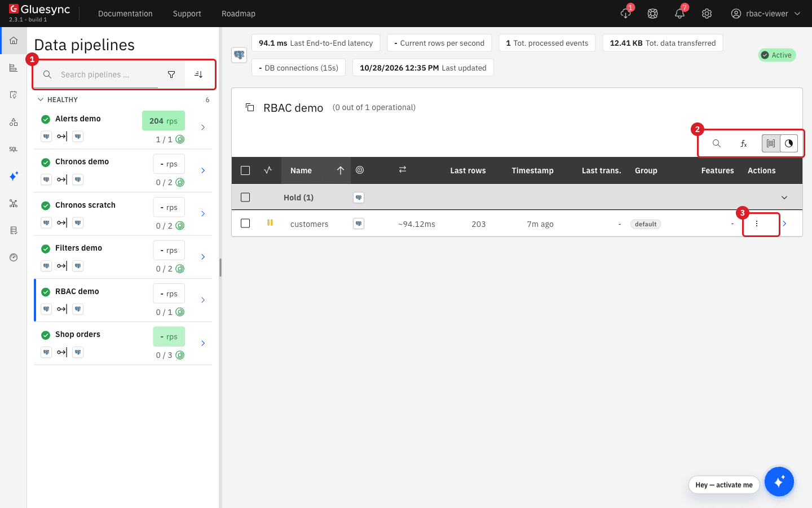Screen dimensions: 812x508
Task: Click the copy icon beside RBAC demo title
Action: pyautogui.click(x=250, y=107)
